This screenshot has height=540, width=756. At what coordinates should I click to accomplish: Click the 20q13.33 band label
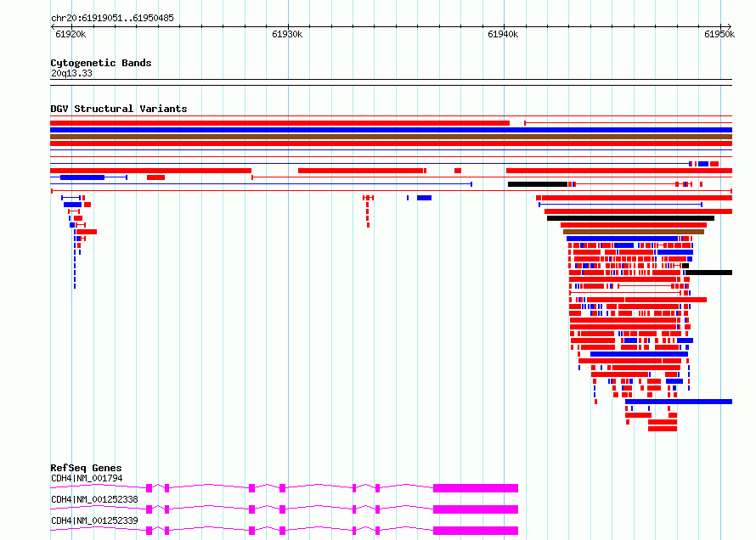point(71,73)
